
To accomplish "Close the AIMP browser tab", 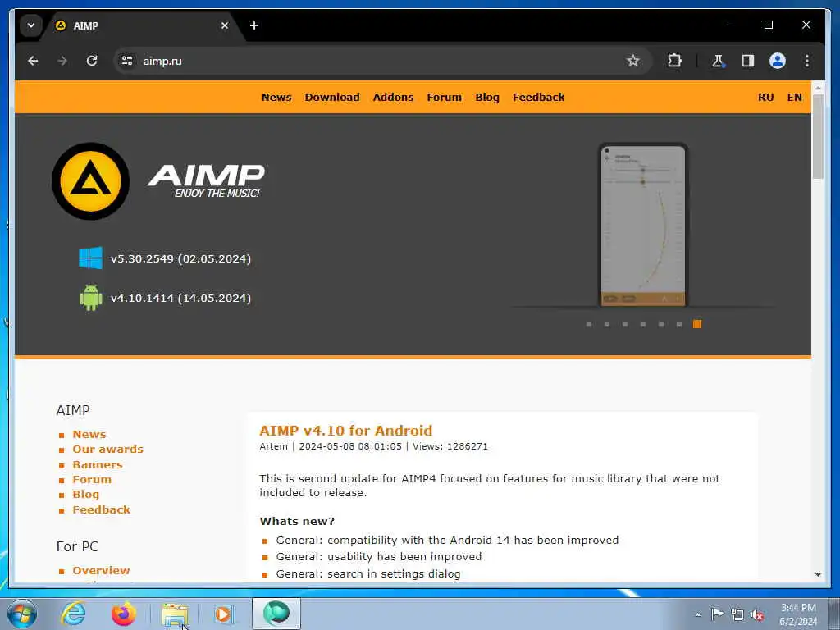I will tap(225, 25).
